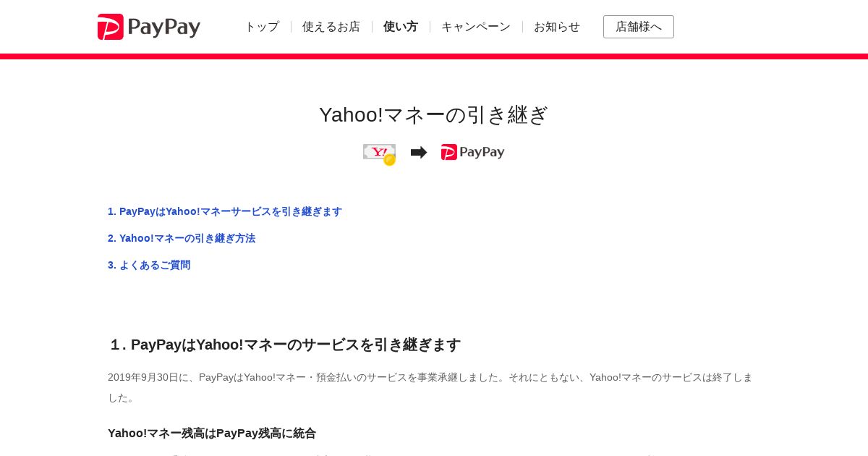
Task: Jump to 3. よくあるご質問 link
Action: tap(149, 265)
